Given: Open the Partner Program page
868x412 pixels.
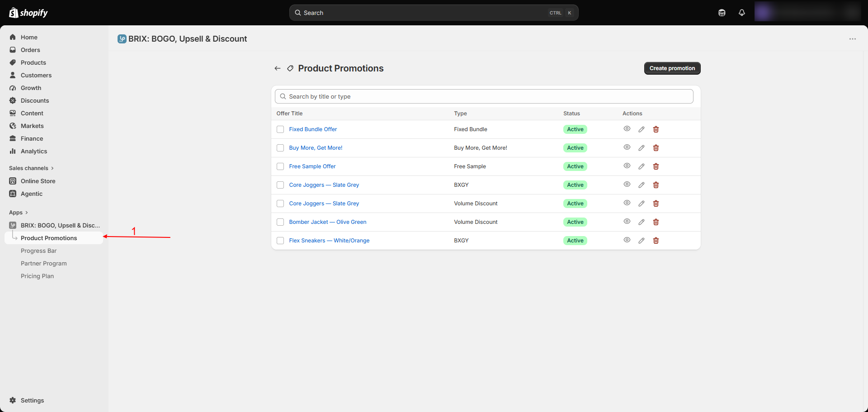Looking at the screenshot, I should [44, 263].
